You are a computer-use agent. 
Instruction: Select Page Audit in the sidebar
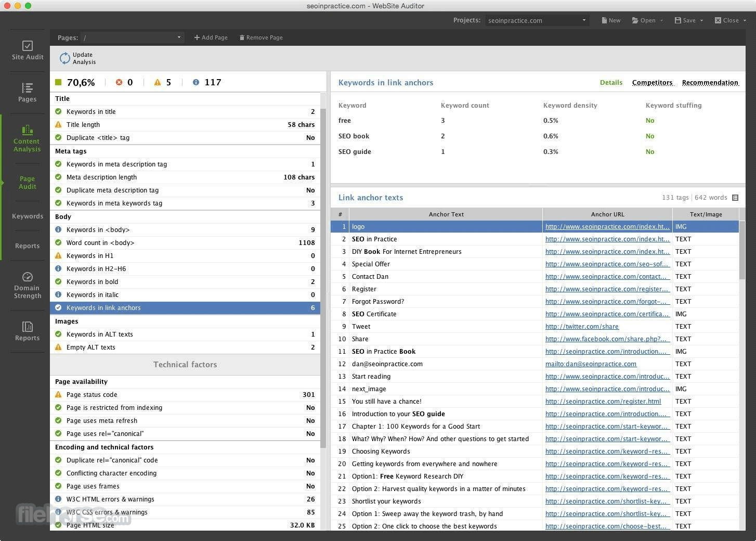click(28, 182)
